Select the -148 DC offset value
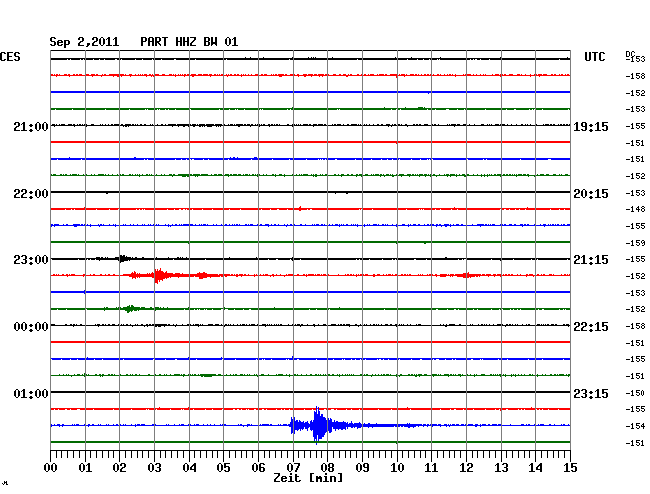This screenshot has width=650, height=494. point(635,209)
